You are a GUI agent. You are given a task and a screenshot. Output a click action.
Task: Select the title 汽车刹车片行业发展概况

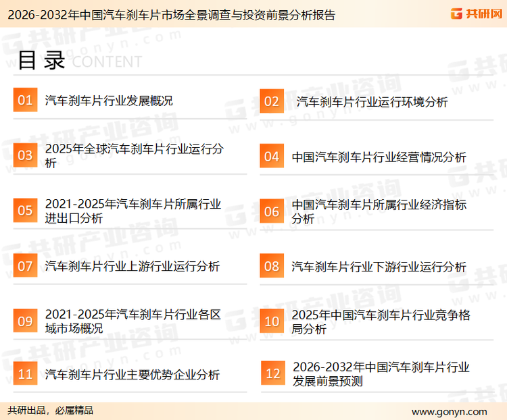(109, 101)
